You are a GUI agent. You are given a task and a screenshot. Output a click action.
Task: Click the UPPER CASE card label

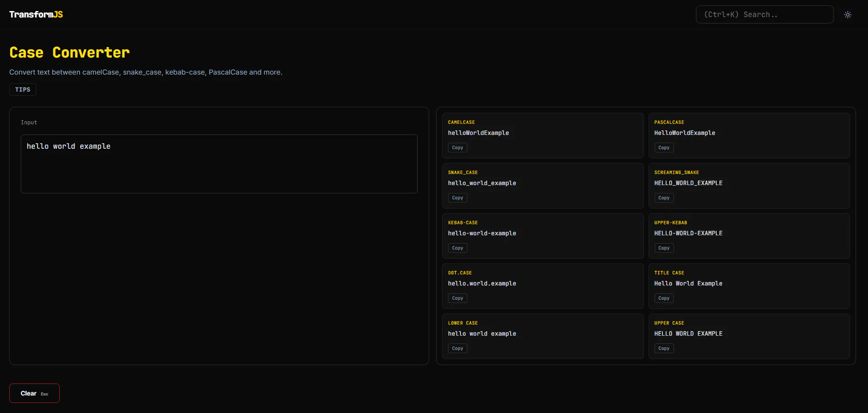tap(669, 323)
